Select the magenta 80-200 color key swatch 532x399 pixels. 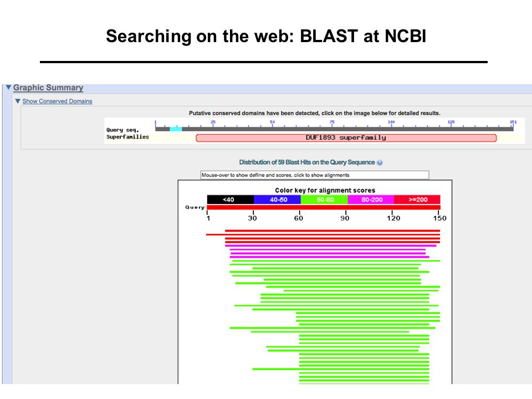[x=371, y=199]
